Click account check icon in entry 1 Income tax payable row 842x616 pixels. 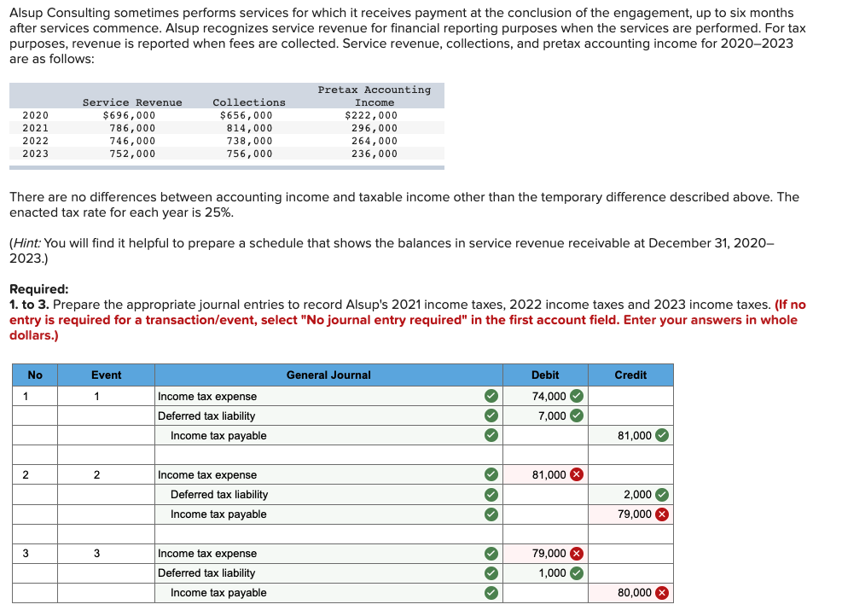click(x=491, y=435)
